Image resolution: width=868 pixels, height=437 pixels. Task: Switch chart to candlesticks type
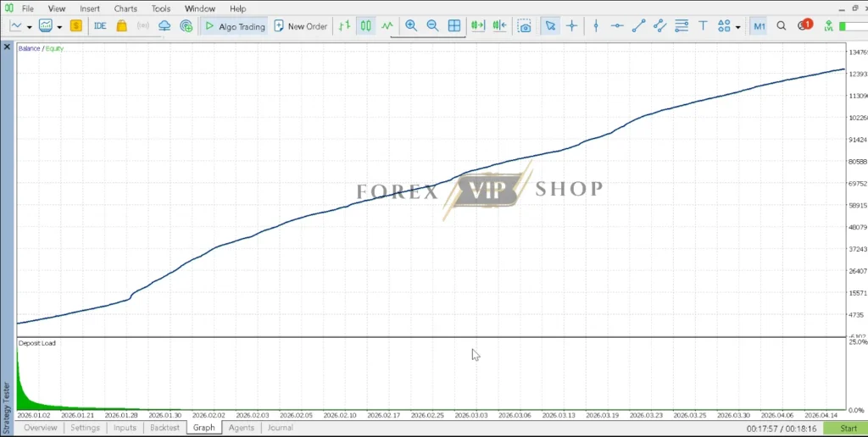click(366, 26)
